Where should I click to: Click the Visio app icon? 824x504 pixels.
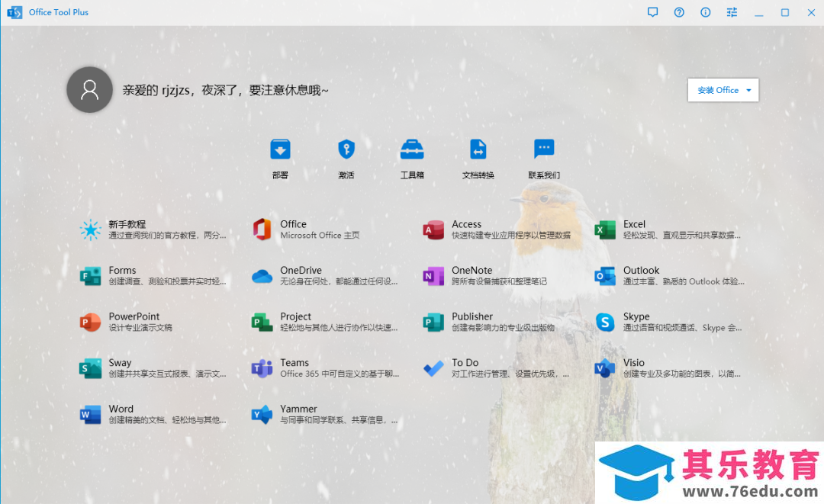click(605, 368)
